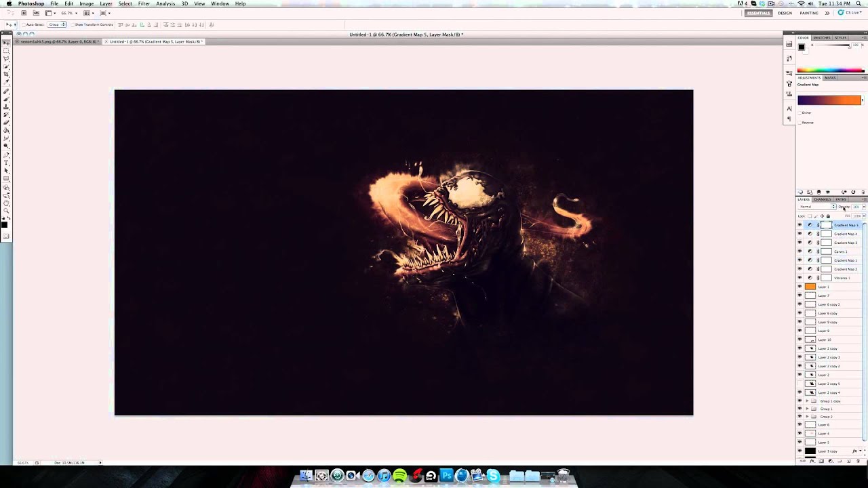Select the Spot Healing Brush tool
Viewport: 868px width, 488px height.
[6, 92]
